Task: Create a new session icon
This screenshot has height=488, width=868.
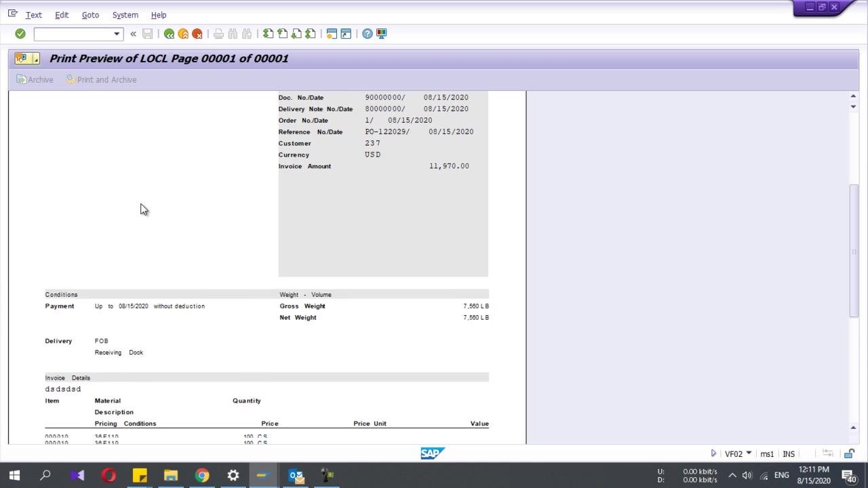Action: click(332, 34)
